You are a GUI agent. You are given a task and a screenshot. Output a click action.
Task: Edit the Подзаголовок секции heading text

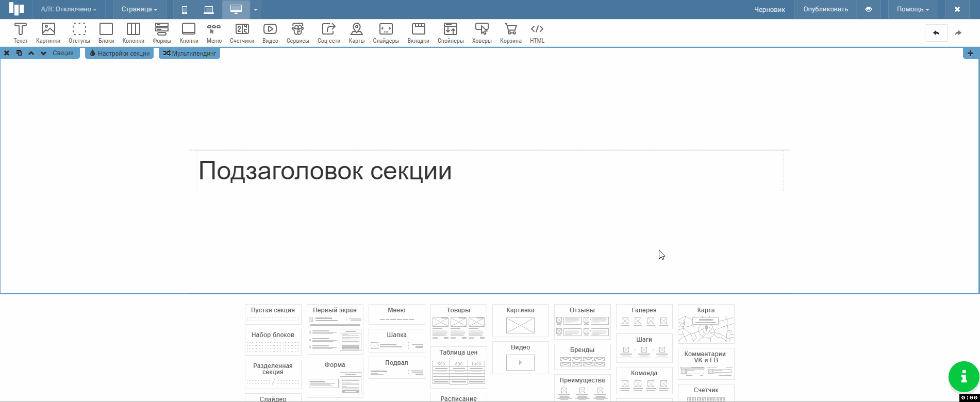[325, 171]
